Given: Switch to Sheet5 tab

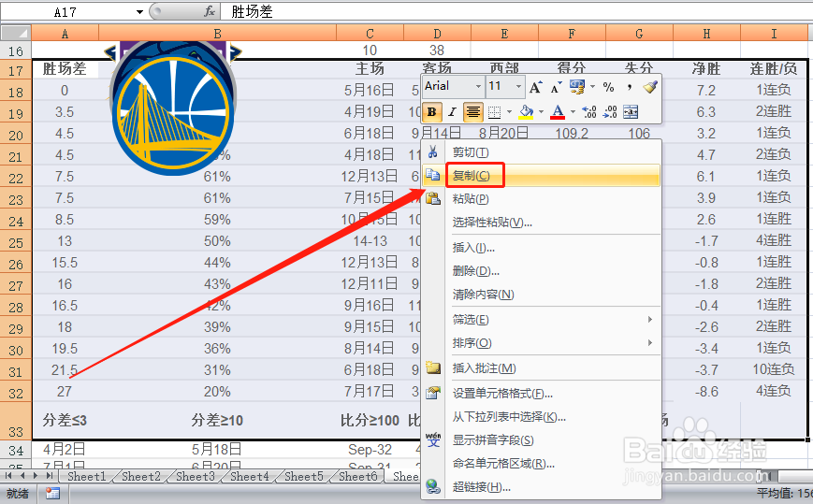Looking at the screenshot, I should click(x=304, y=476).
